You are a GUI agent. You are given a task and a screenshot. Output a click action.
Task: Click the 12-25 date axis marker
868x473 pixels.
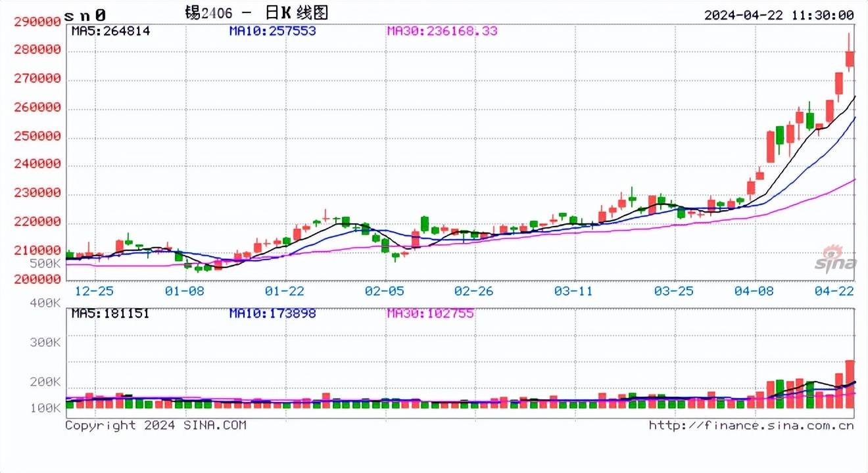coord(93,289)
